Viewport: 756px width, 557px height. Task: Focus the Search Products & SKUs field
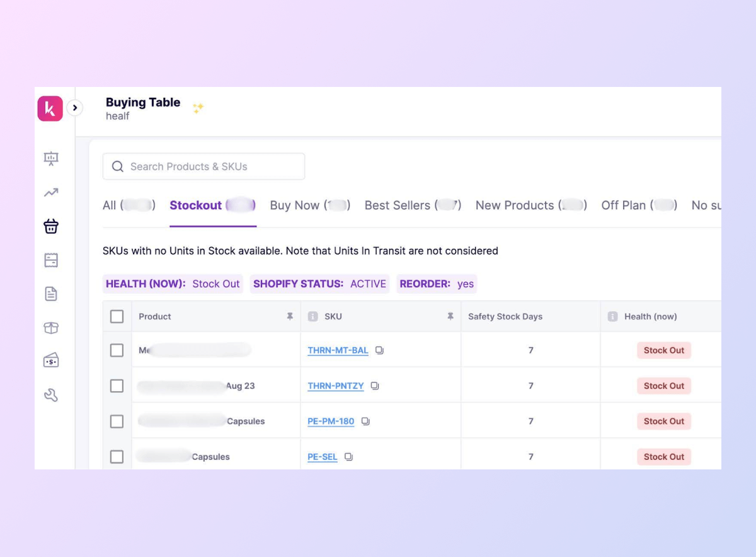click(203, 166)
